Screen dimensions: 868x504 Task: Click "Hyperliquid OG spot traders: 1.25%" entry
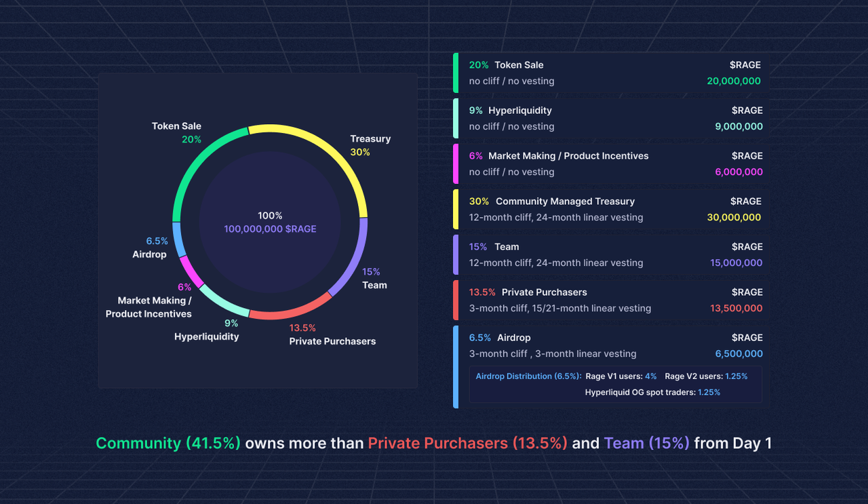click(652, 392)
